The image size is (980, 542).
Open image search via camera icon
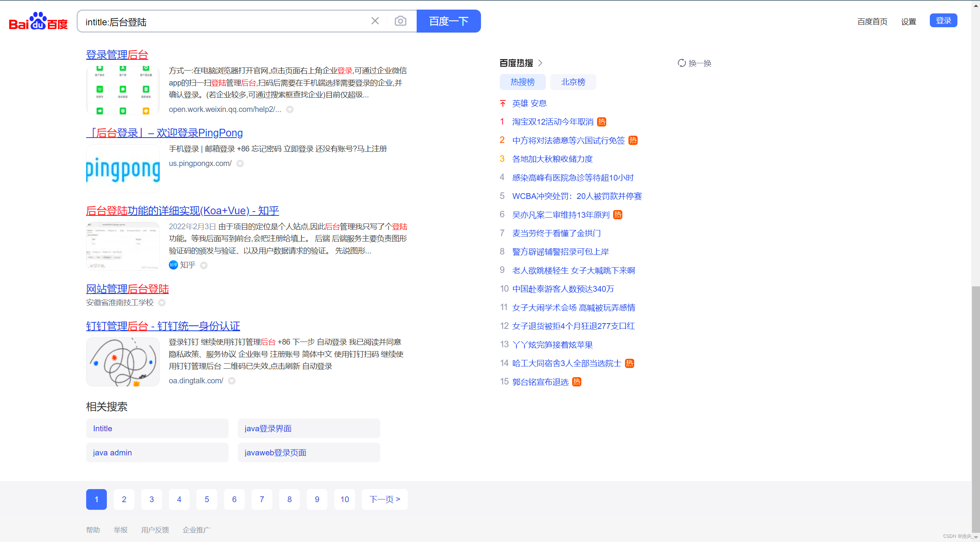[400, 21]
